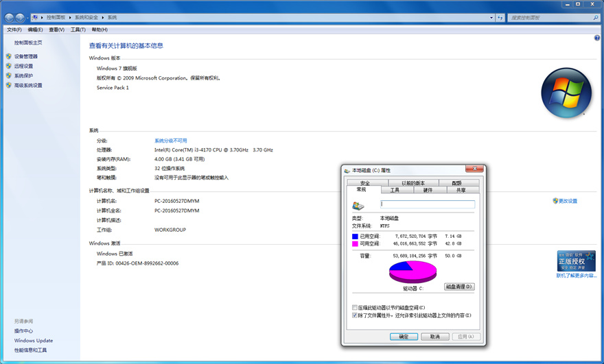Click the control panel icon in address bar

click(x=35, y=17)
